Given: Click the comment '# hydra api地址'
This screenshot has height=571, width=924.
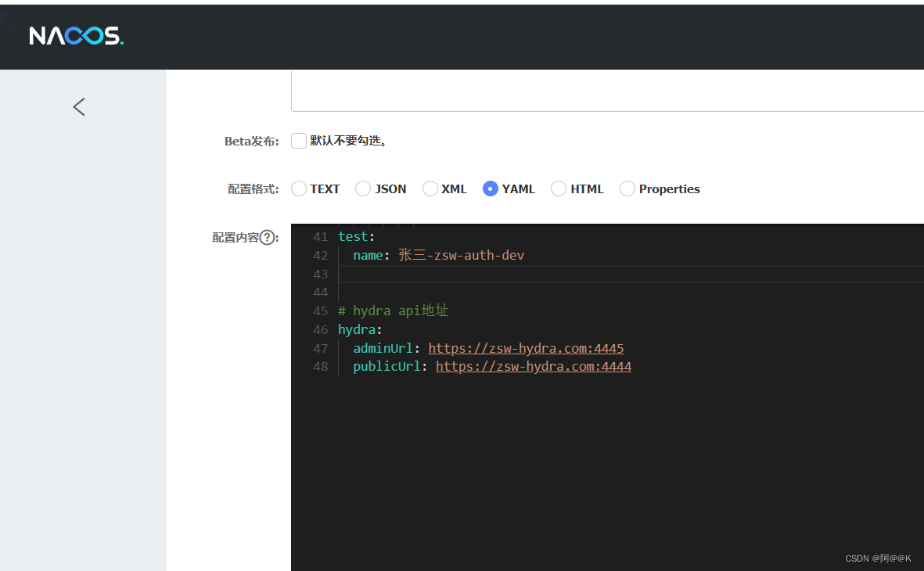Looking at the screenshot, I should pos(393,311).
